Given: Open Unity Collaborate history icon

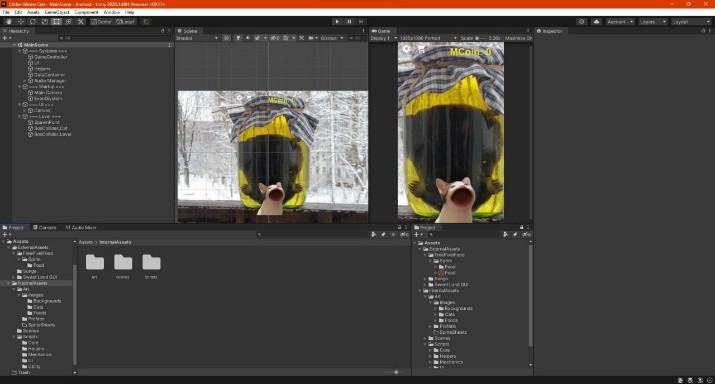Looking at the screenshot, I should coord(581,21).
